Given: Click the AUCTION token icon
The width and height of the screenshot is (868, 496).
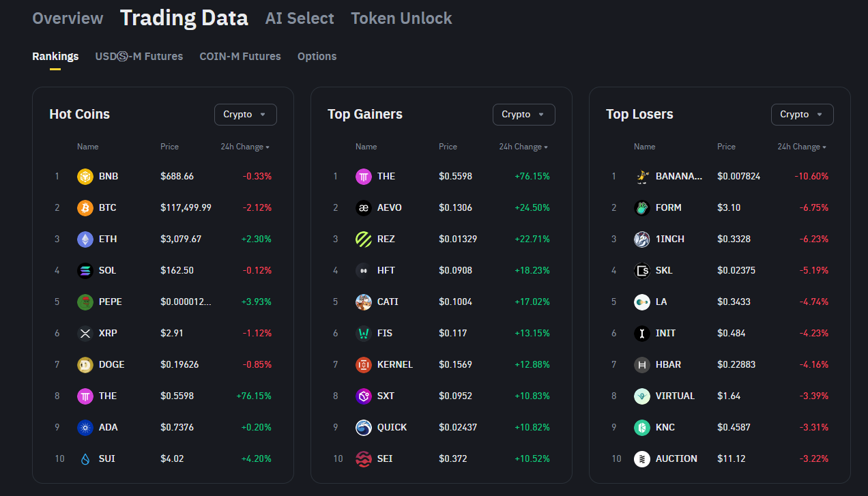Looking at the screenshot, I should (641, 458).
